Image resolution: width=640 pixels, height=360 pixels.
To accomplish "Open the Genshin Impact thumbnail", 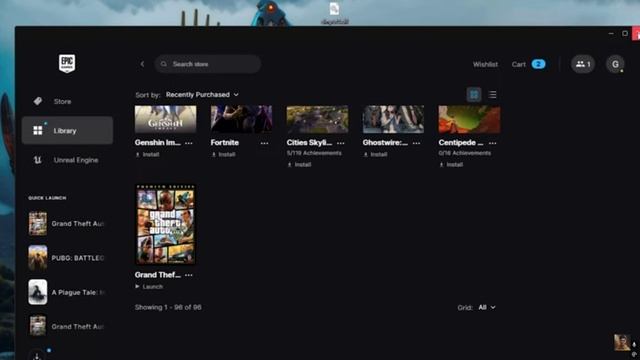I will pyautogui.click(x=165, y=119).
